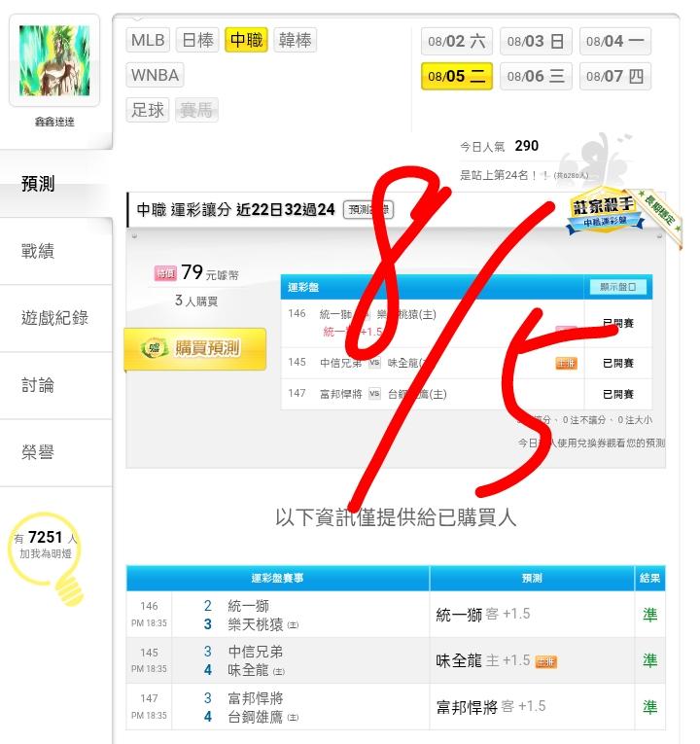Image resolution: width=700 pixels, height=744 pixels.
Task: Select the 日棒 league tab
Action: [x=197, y=40]
